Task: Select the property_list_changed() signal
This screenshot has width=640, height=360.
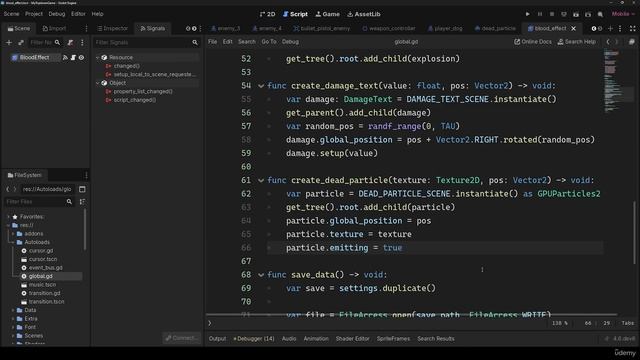Action: pyautogui.click(x=143, y=91)
